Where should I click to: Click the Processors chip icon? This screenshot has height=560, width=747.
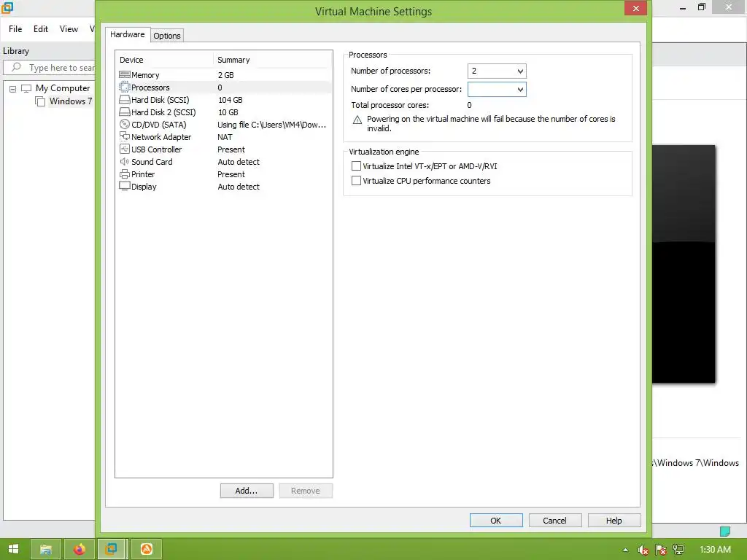pos(124,87)
